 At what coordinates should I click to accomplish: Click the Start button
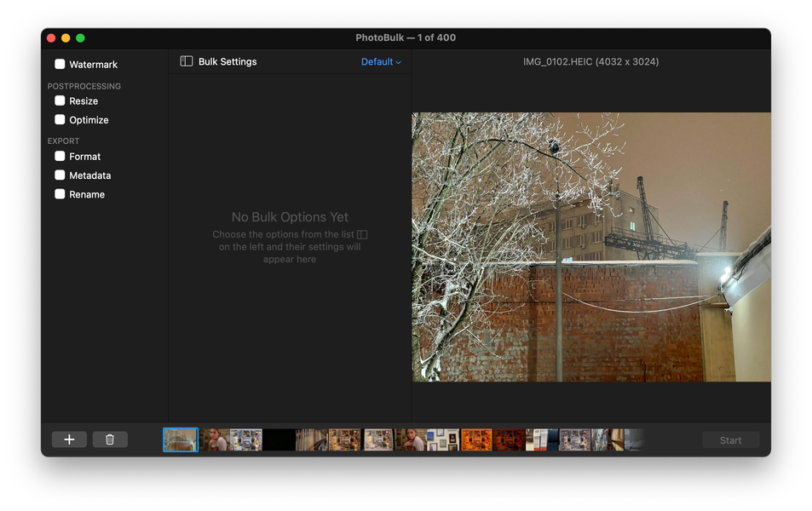click(x=730, y=440)
